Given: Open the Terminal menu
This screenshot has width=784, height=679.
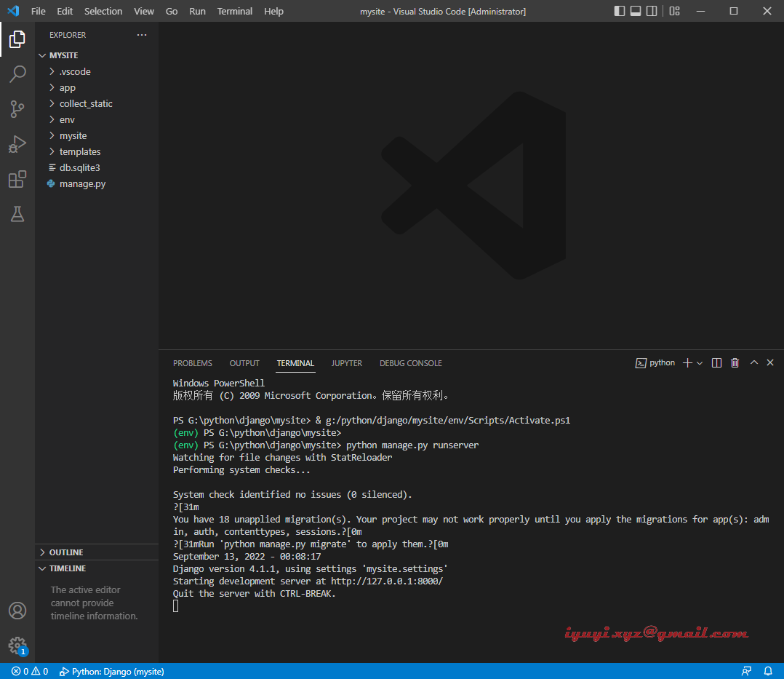Looking at the screenshot, I should (x=234, y=11).
